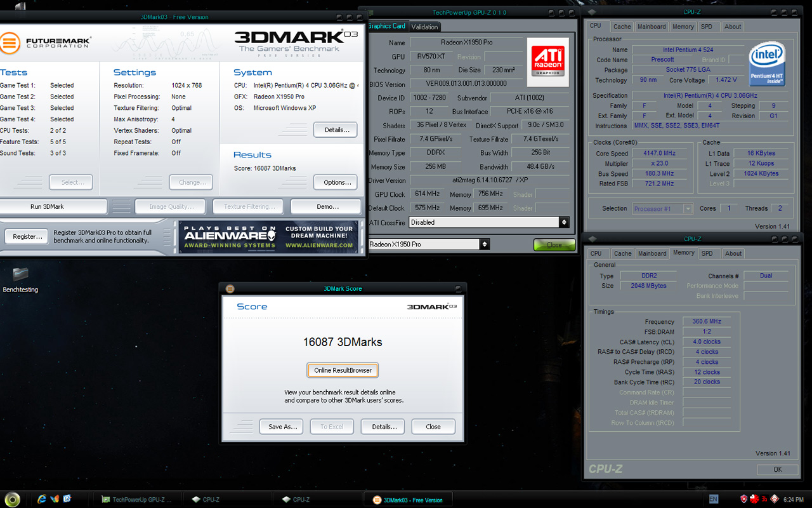Click the orange icon in 3DMark Score title bar

(x=230, y=289)
